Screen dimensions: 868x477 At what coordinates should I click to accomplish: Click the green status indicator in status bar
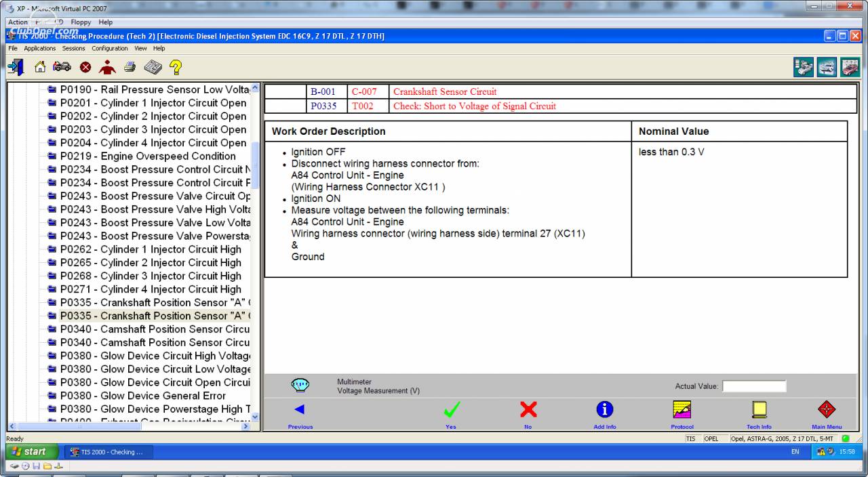click(x=846, y=438)
